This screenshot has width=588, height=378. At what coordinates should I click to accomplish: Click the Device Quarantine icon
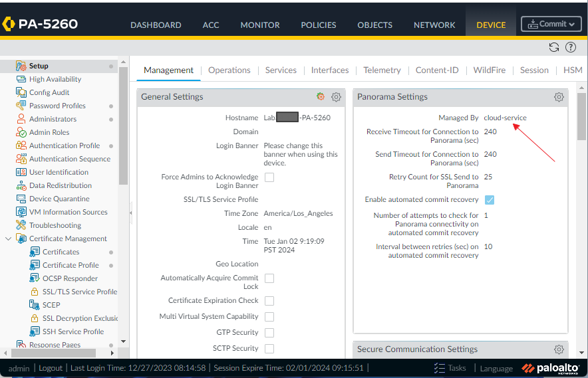(x=21, y=199)
